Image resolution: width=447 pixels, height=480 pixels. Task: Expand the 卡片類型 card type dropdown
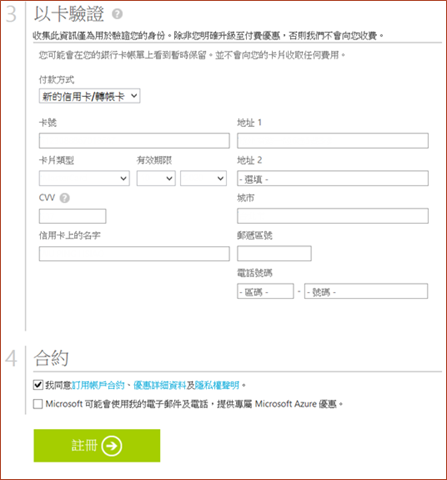tap(84, 178)
